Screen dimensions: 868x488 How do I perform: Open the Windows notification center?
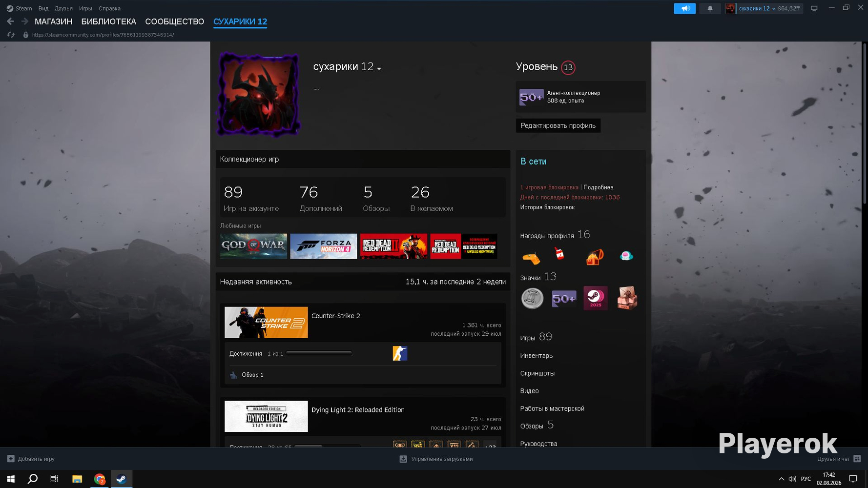[x=853, y=479]
